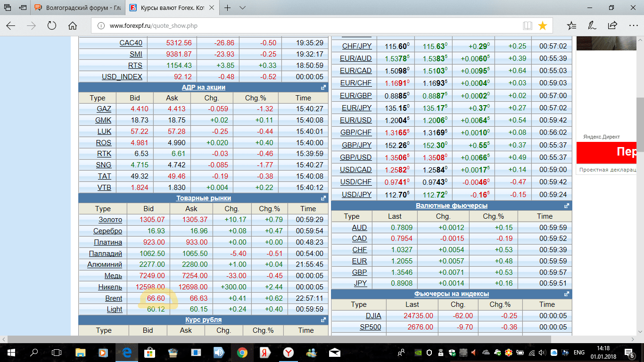The image size is (644, 362).
Task: Open the Brent quote link
Action: tap(114, 298)
